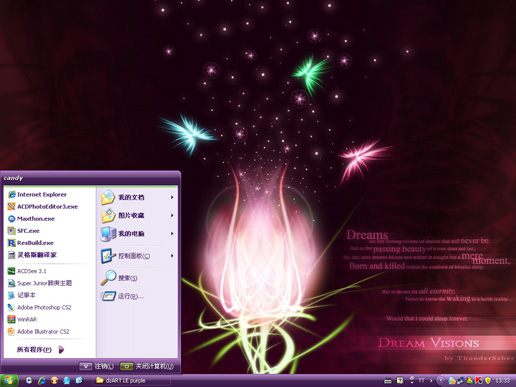Viewport: 516px width, 387px height.
Task: Open 我的电脑 My Computer
Action: [x=138, y=234]
